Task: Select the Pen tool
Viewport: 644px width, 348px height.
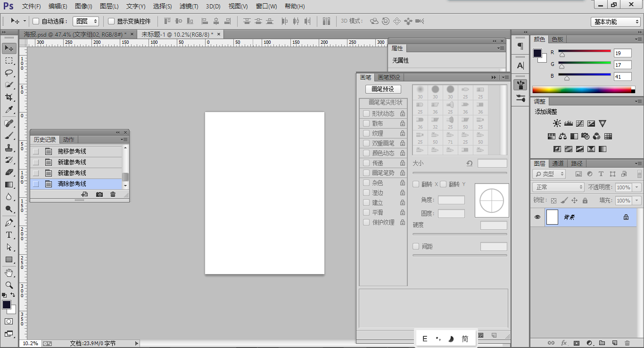Action: [x=9, y=223]
